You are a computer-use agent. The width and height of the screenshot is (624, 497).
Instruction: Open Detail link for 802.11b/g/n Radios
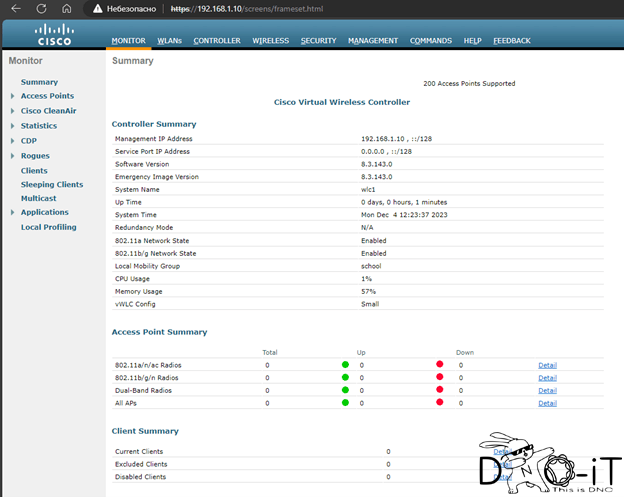[548, 378]
